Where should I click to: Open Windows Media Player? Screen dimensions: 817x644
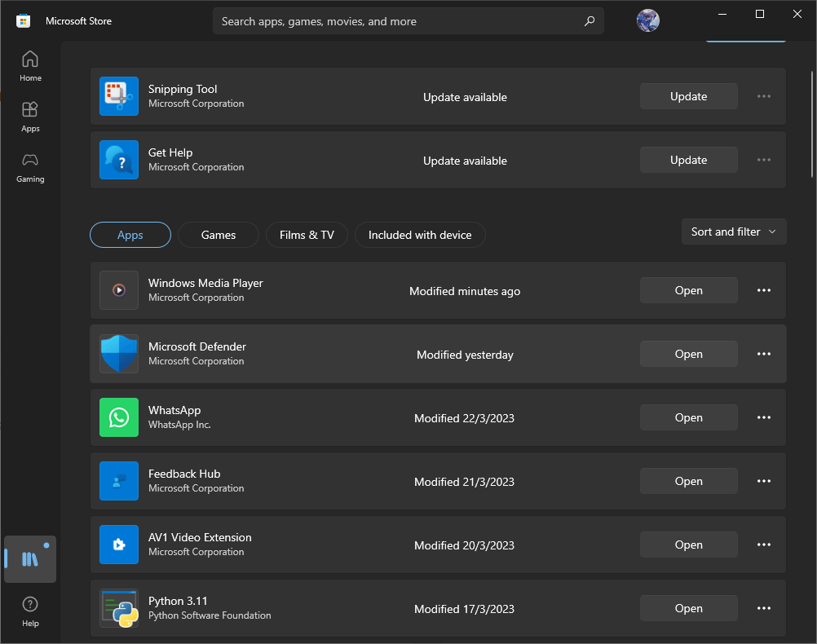pyautogui.click(x=688, y=290)
